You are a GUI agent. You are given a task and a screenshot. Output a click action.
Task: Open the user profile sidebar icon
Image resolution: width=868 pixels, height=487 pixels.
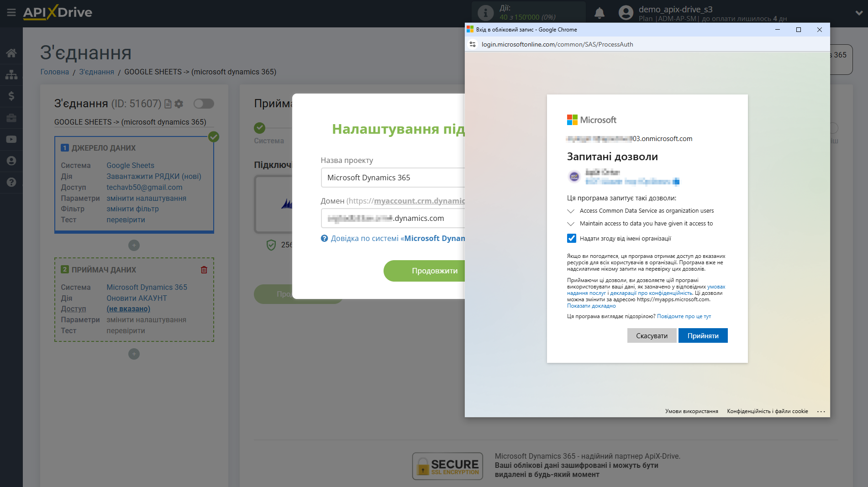click(x=11, y=161)
